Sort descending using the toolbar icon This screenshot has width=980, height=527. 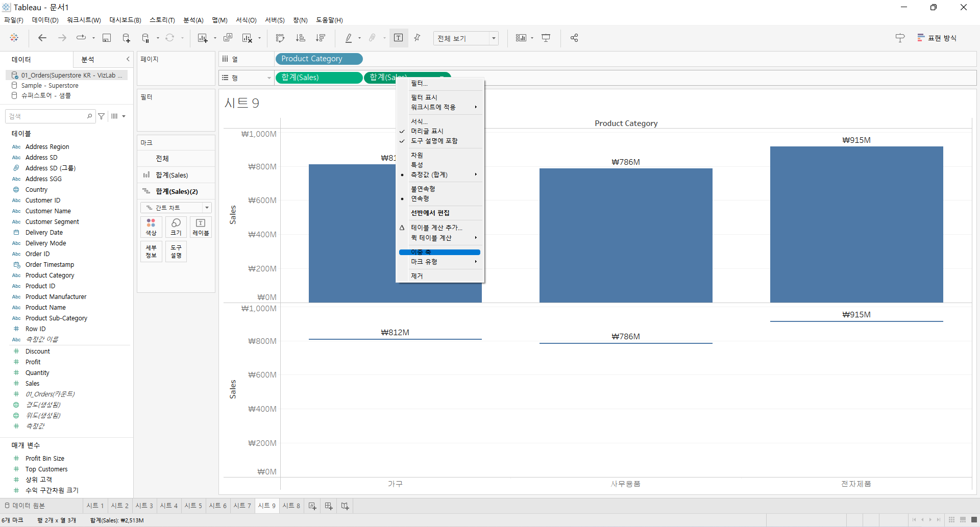coord(321,38)
